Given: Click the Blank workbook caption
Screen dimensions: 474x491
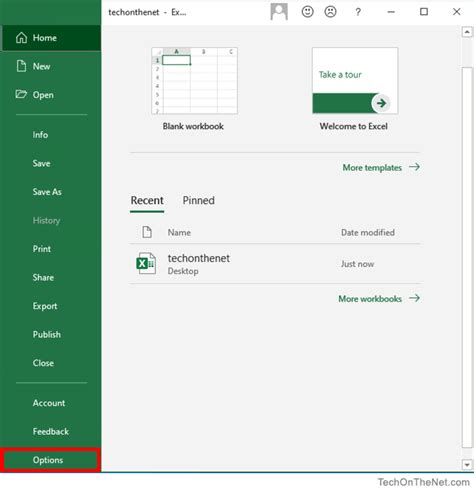Looking at the screenshot, I should [x=193, y=126].
